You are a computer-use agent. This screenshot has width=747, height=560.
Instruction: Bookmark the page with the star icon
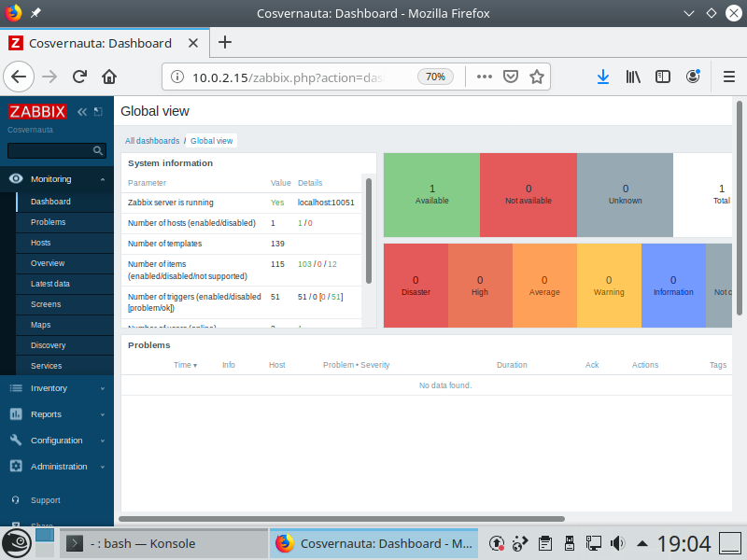click(537, 77)
